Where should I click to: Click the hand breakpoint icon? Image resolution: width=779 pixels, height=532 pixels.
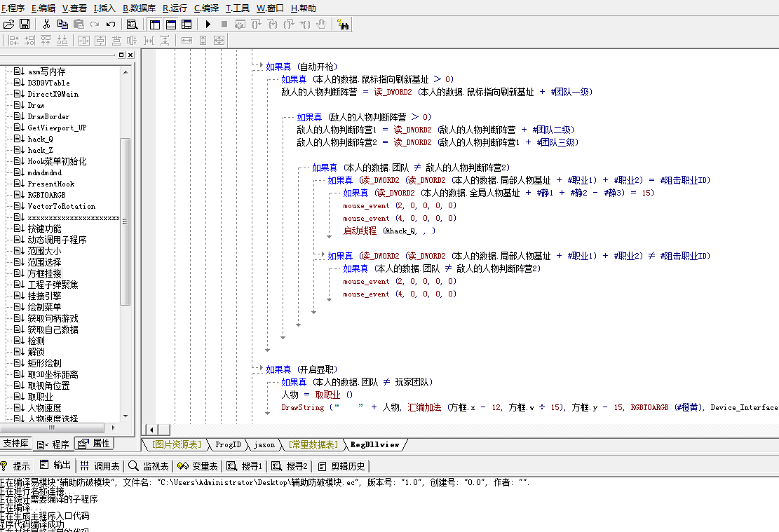[x=321, y=24]
